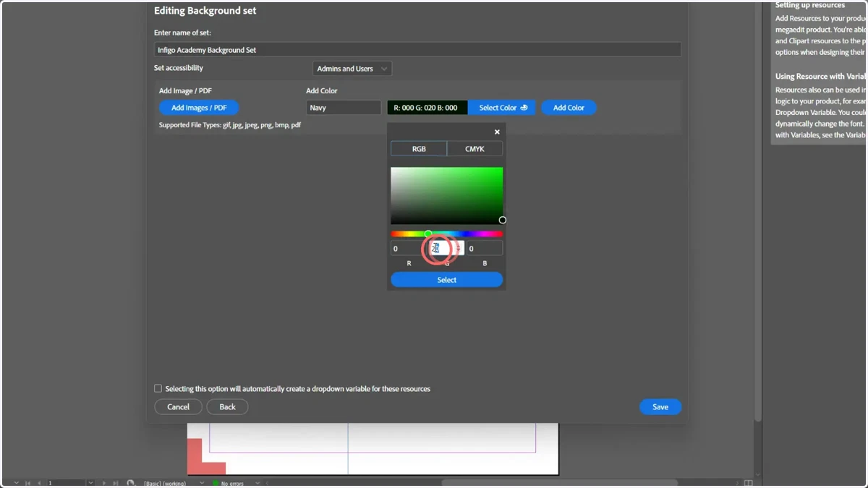Screen dimensions: 868x488
Task: Enable auto-create dropdown variable checkbox
Action: click(x=158, y=388)
